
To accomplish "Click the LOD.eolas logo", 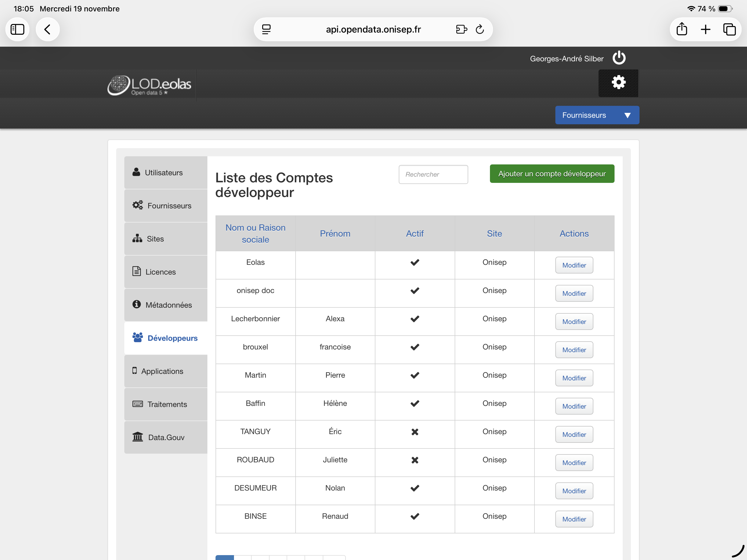I will 150,85.
